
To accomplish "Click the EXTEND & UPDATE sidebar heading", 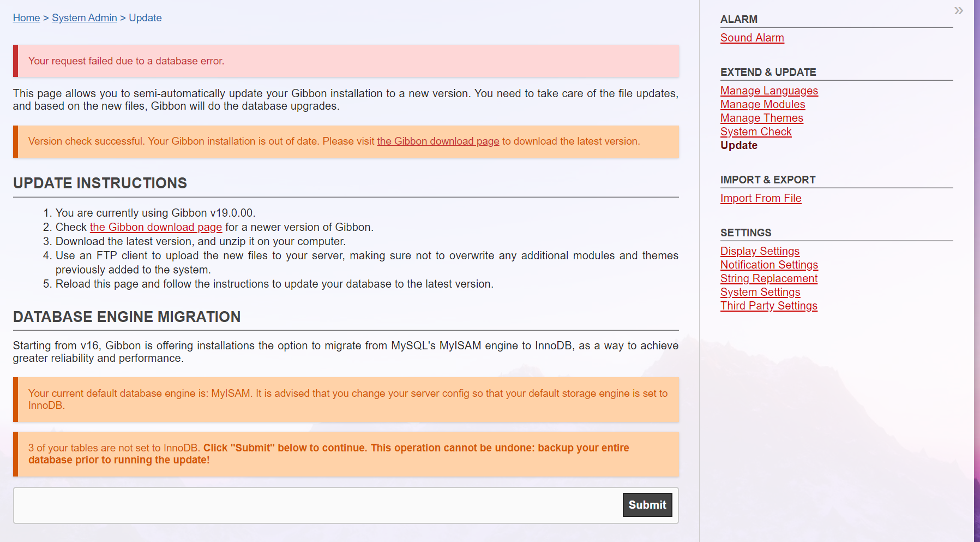I will tap(768, 72).
